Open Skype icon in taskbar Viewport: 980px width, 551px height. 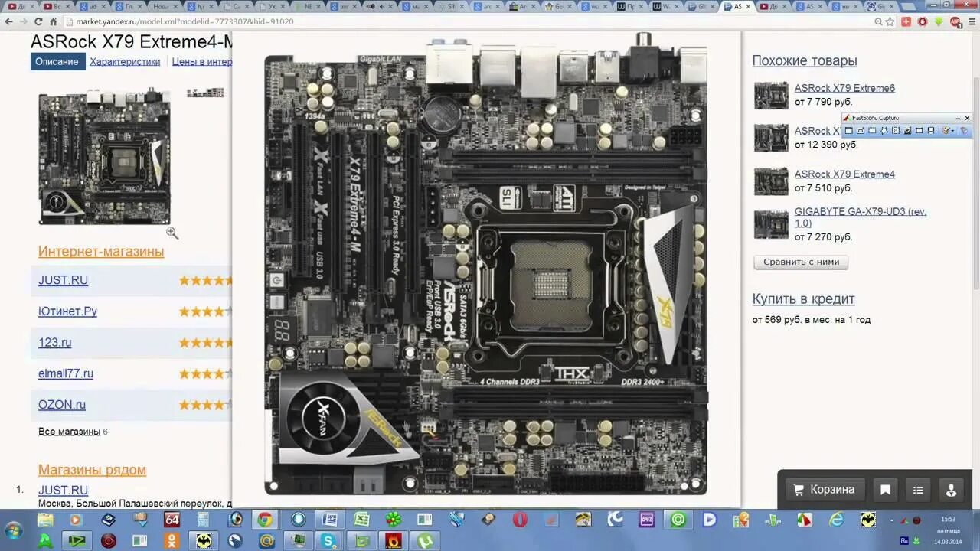pos(328,541)
